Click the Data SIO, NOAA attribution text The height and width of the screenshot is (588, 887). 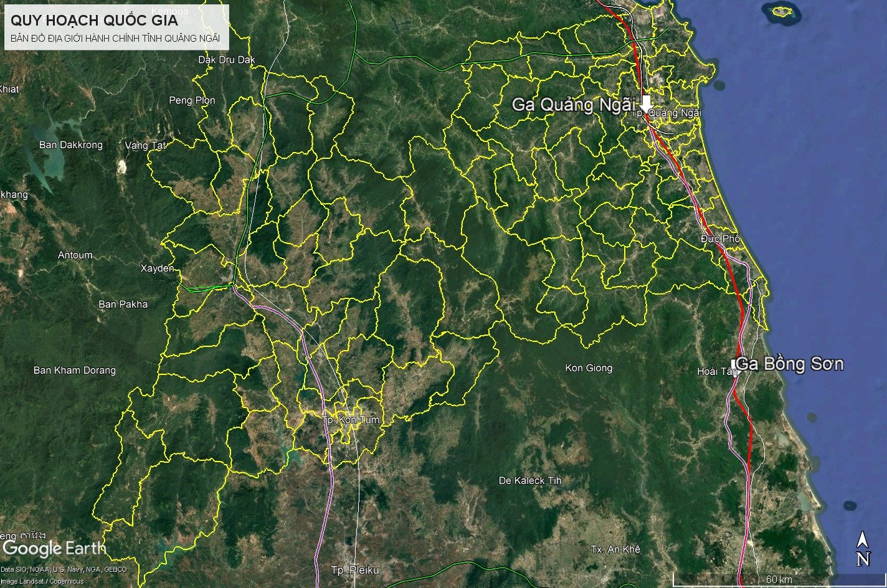[x=64, y=569]
